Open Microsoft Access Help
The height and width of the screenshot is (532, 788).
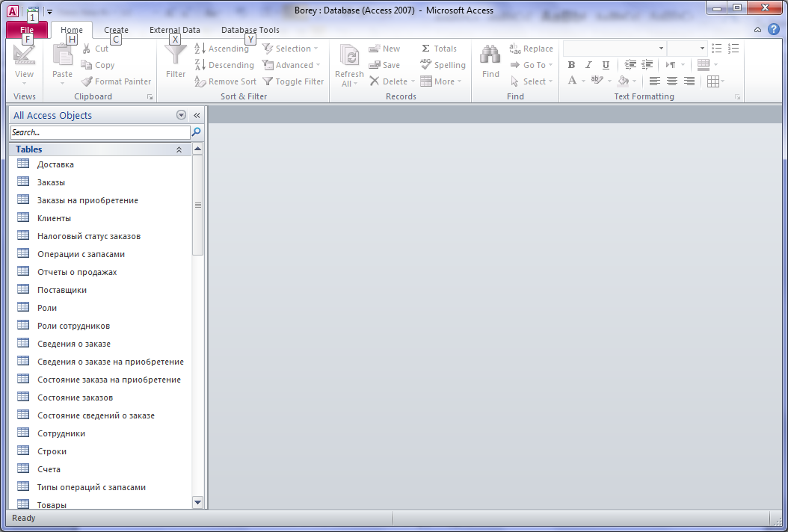click(774, 30)
